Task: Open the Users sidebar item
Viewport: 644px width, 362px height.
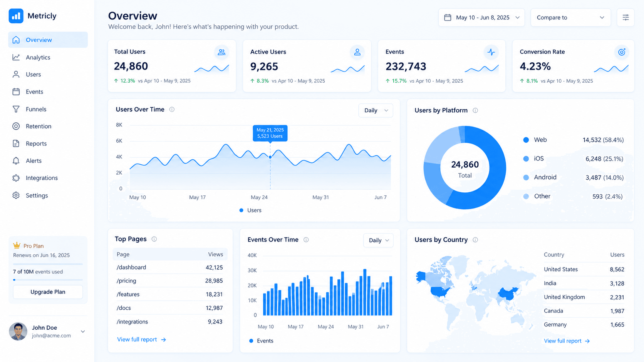Action: coord(48,74)
